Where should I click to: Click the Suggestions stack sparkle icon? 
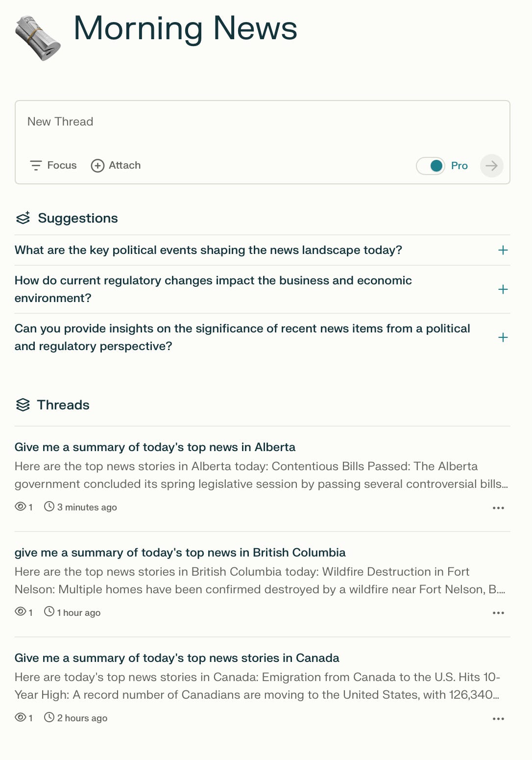(23, 218)
